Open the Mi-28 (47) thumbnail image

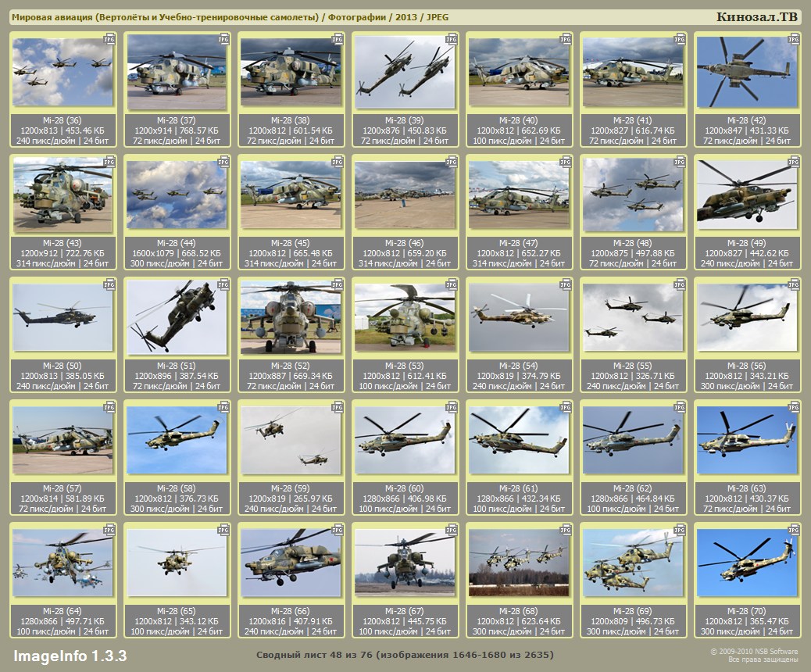(519, 195)
